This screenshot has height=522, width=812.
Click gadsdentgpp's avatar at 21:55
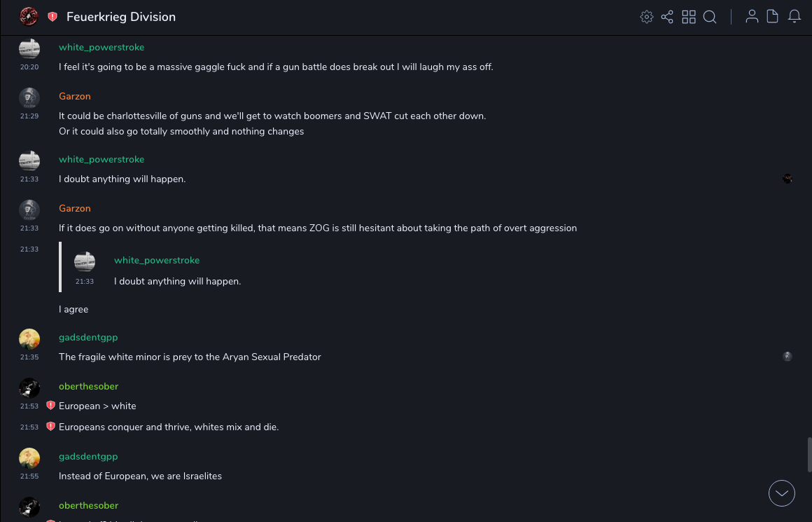29,458
